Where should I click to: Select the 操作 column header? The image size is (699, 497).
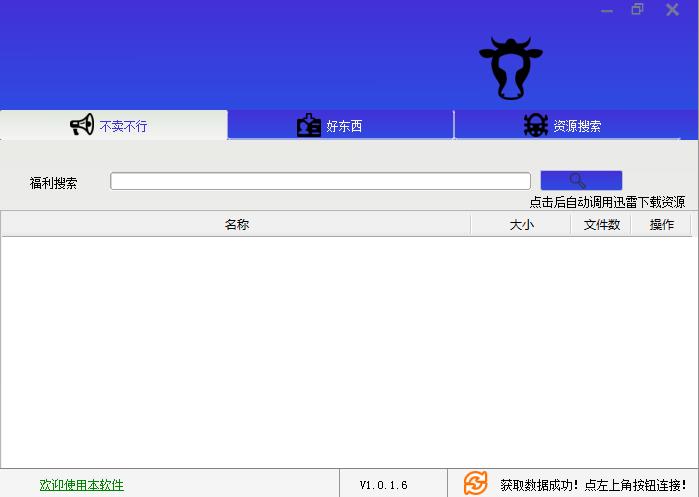[x=661, y=225]
